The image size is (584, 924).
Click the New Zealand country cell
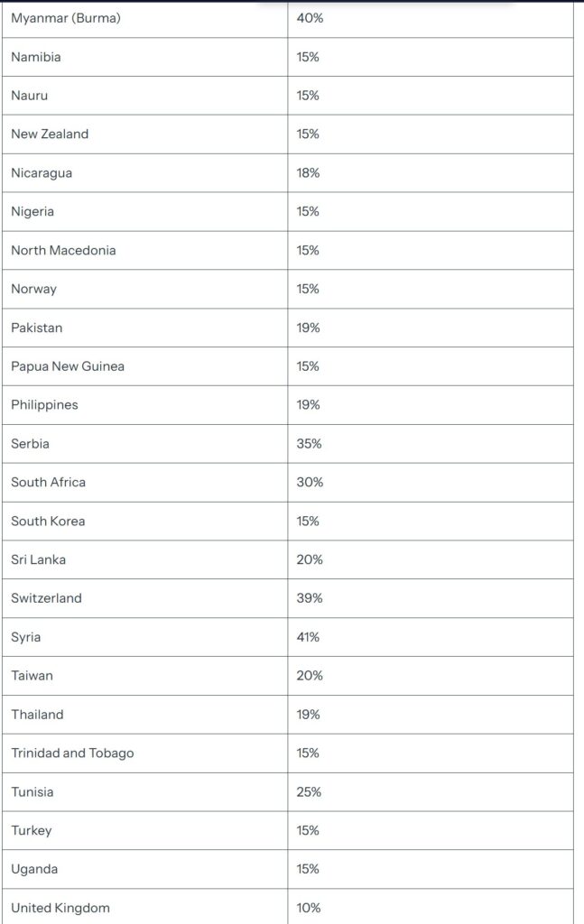pos(50,134)
